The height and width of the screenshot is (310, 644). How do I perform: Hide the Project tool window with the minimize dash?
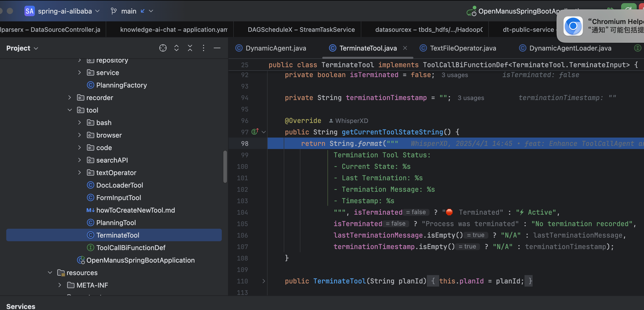point(217,48)
